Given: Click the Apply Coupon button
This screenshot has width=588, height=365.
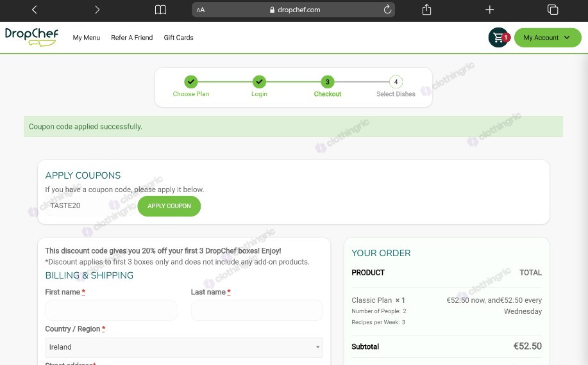Looking at the screenshot, I should (169, 206).
